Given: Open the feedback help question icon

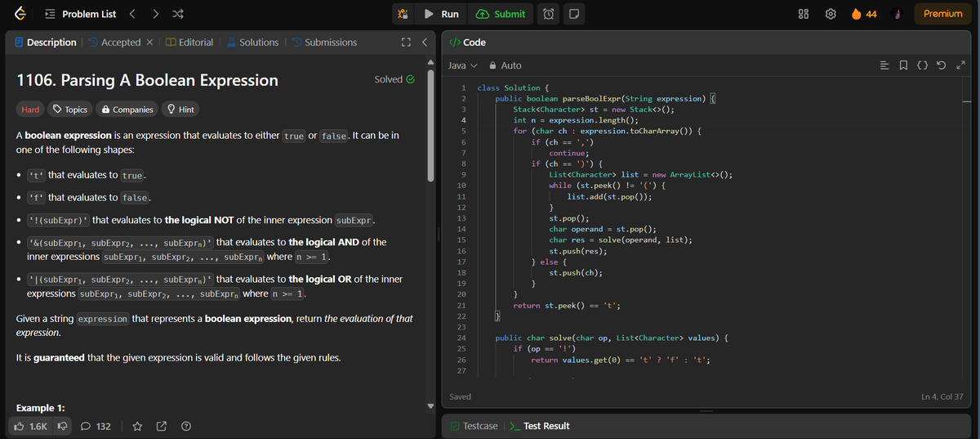Looking at the screenshot, I should point(185,426).
